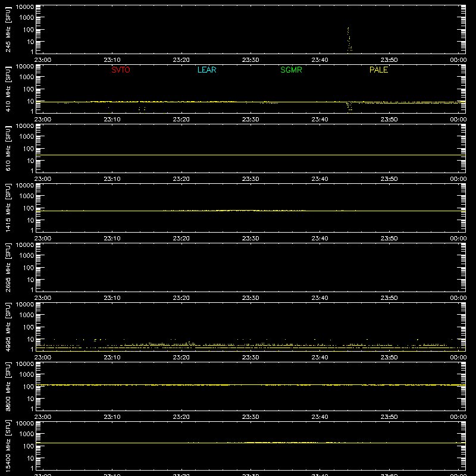Click 23:10 label under the 610 MHz plot
The height and width of the screenshot is (476, 476).
pyautogui.click(x=112, y=179)
